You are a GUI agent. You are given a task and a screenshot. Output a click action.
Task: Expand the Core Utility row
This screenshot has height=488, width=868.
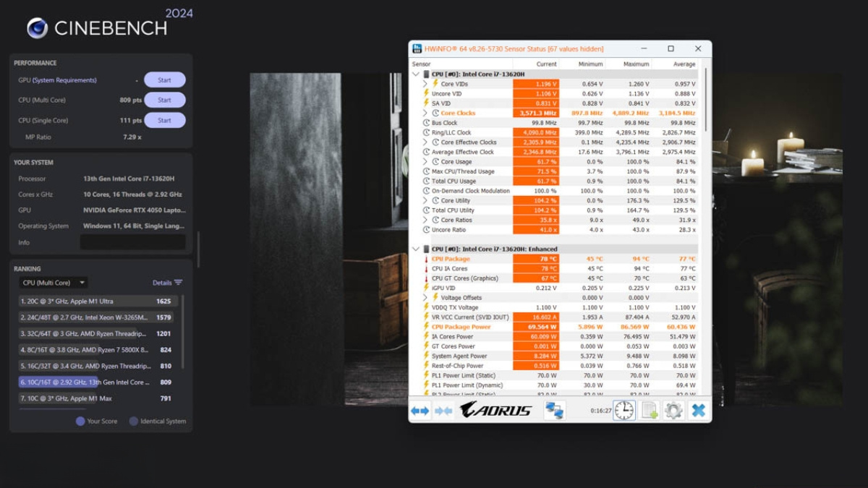(425, 200)
